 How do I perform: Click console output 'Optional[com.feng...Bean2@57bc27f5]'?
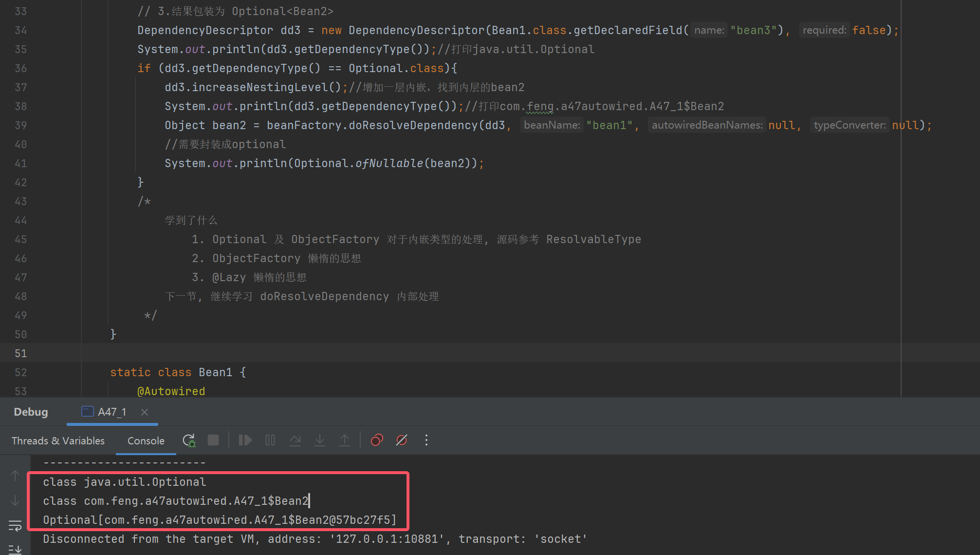(220, 520)
